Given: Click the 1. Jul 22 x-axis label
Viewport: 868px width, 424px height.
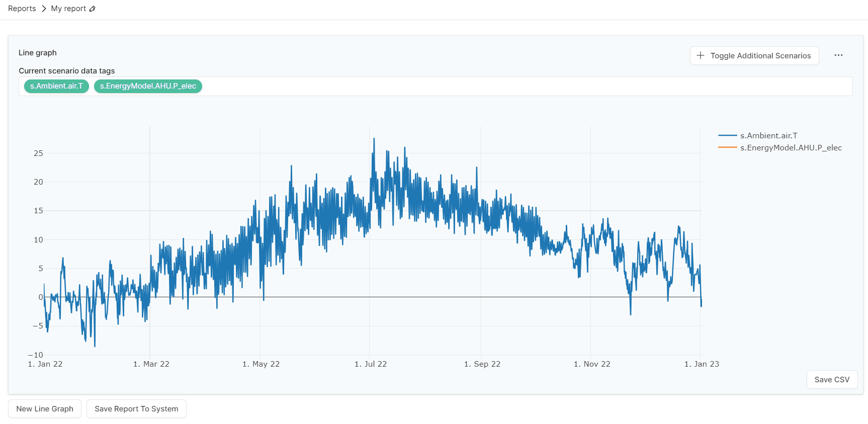Looking at the screenshot, I should [371, 364].
